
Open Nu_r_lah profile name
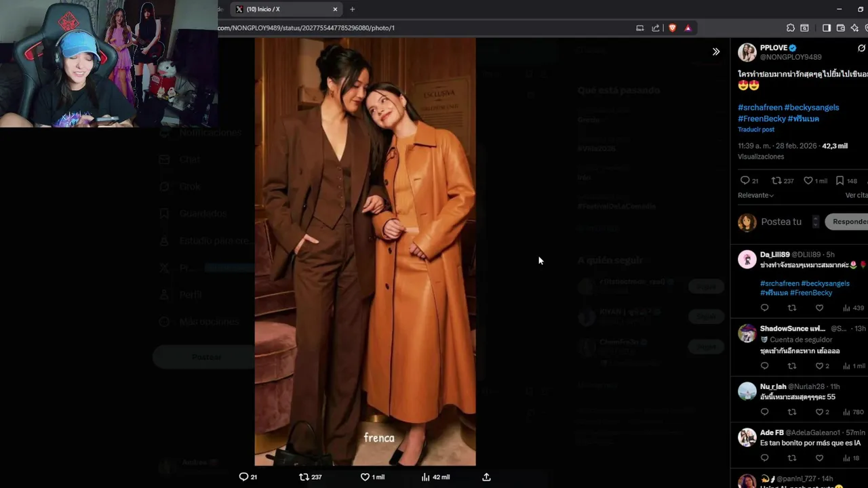coord(773,386)
